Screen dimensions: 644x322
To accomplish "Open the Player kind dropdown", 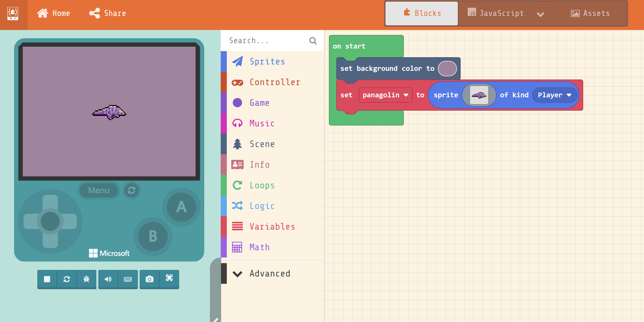I will coord(555,95).
